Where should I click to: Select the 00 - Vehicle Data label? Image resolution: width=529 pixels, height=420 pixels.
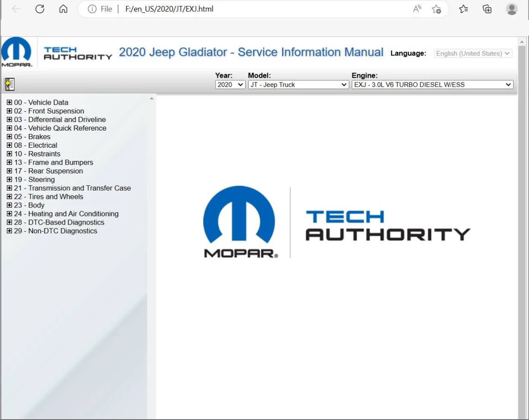click(x=41, y=102)
